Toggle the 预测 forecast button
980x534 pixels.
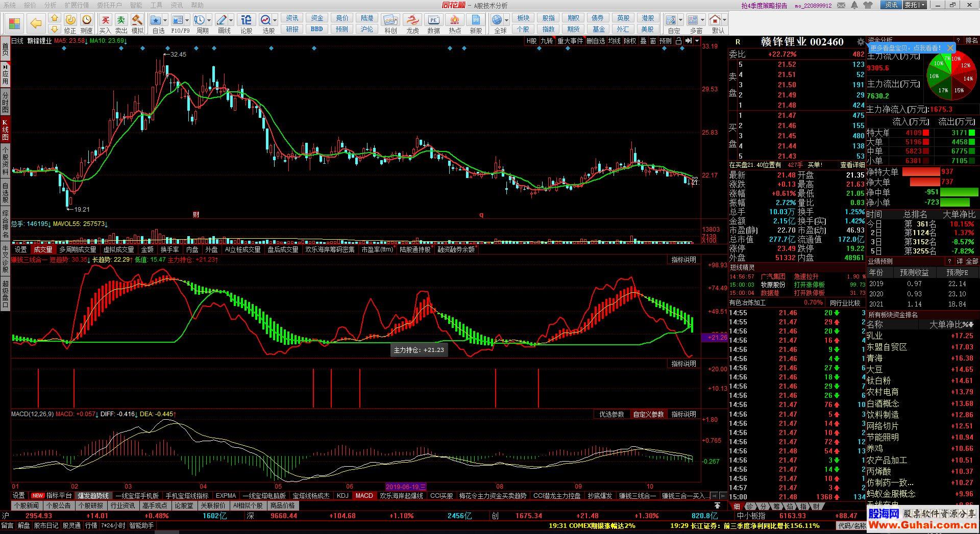tap(666, 41)
